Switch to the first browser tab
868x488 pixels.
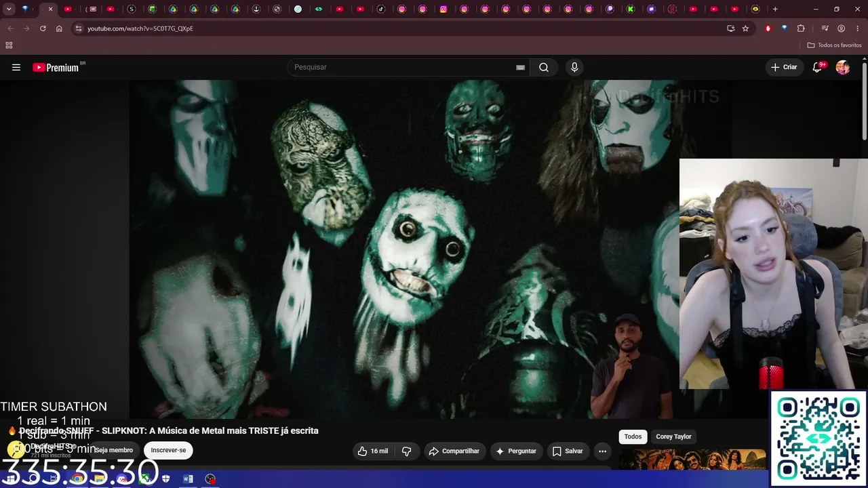(26, 9)
